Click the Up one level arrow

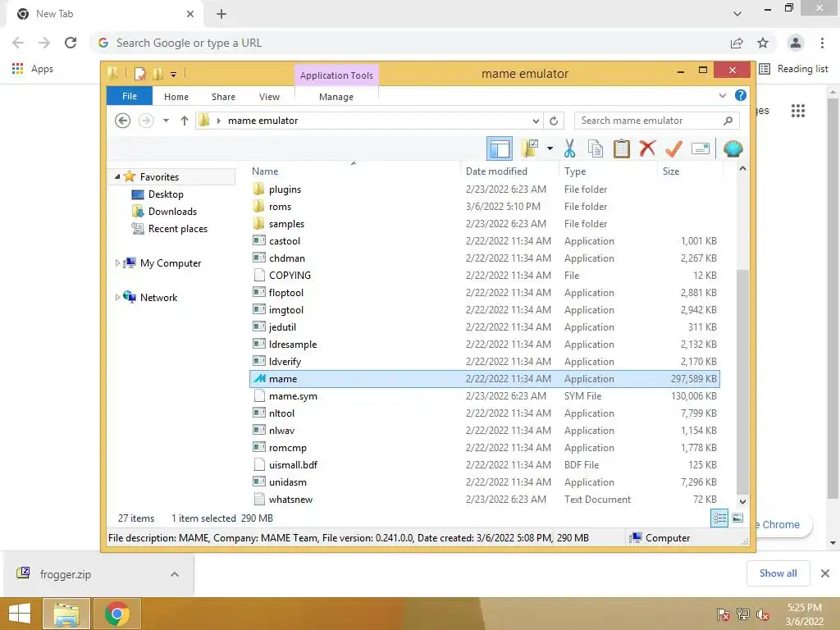point(185,121)
